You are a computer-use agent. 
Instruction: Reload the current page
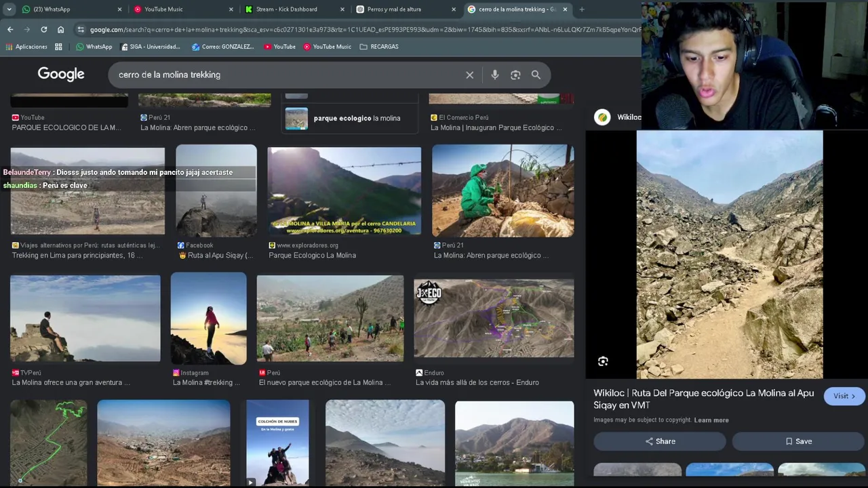44,29
